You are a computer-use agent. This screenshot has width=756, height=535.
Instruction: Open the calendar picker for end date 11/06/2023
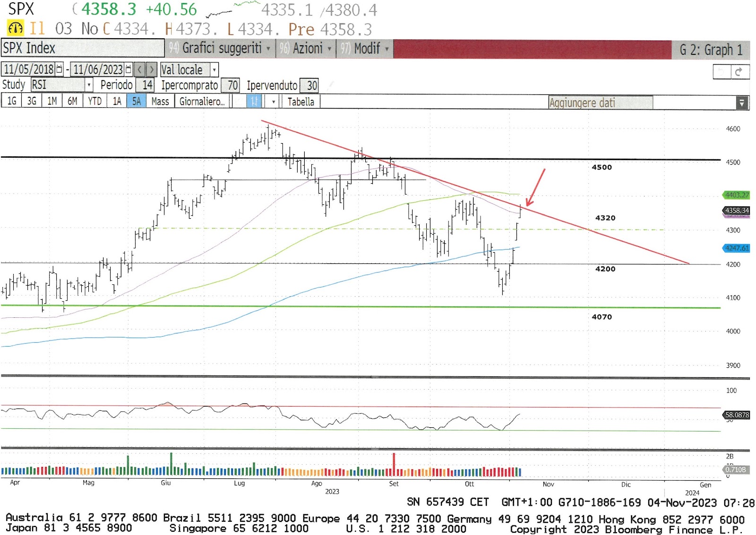pyautogui.click(x=129, y=69)
